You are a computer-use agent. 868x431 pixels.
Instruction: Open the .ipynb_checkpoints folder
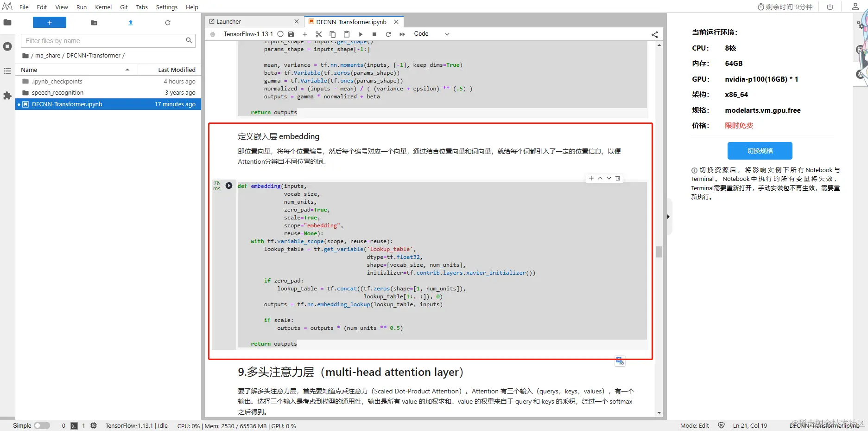tap(108, 81)
